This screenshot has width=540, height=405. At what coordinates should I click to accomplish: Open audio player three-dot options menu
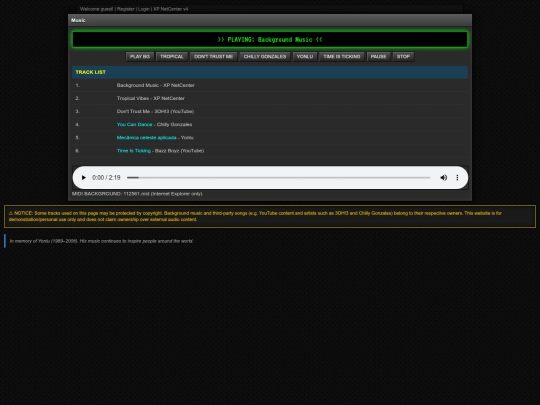pyautogui.click(x=457, y=178)
